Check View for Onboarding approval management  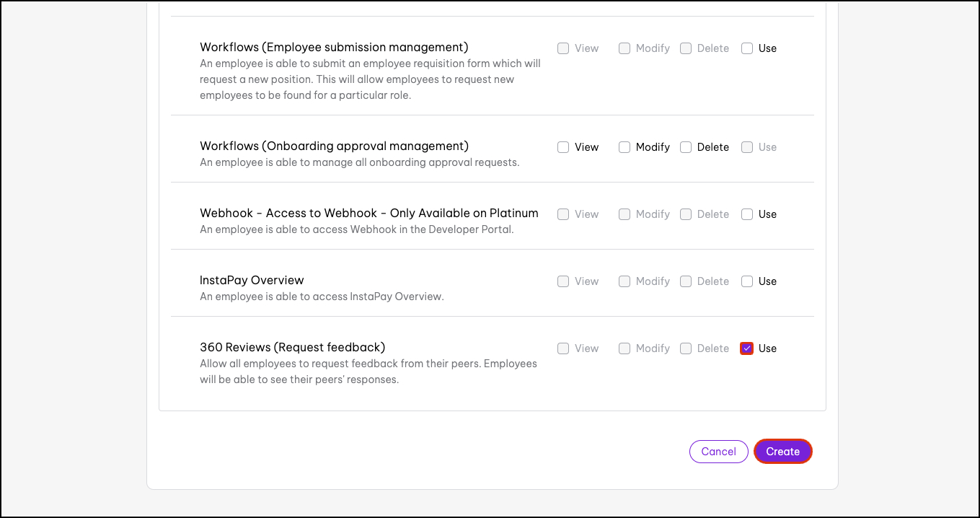coord(563,147)
